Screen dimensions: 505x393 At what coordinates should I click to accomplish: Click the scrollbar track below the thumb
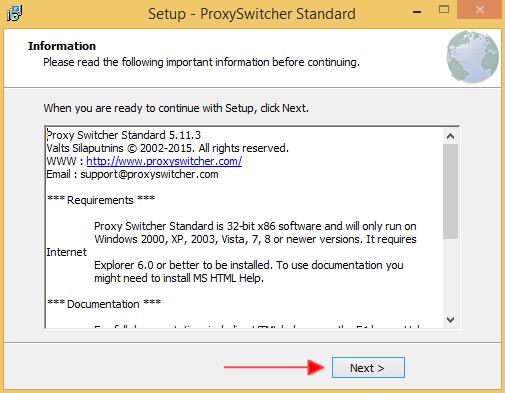(451, 276)
